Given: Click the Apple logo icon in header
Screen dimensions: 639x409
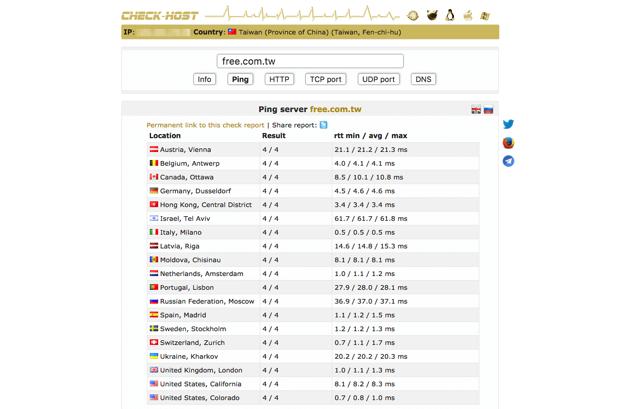Looking at the screenshot, I should click(x=468, y=15).
